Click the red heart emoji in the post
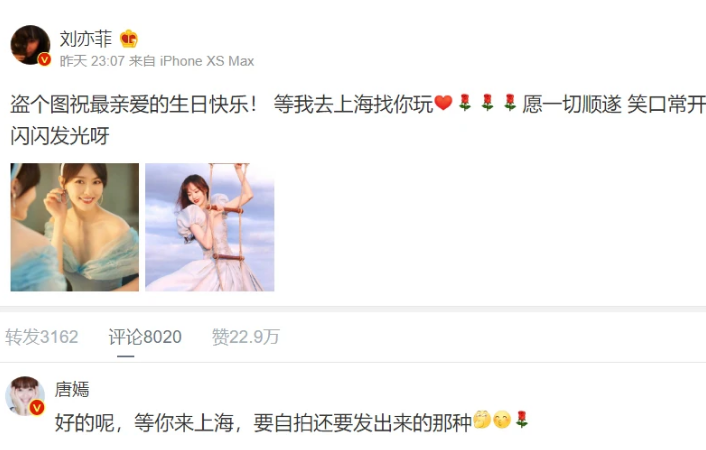Screen dimensions: 706x450 point(443,103)
